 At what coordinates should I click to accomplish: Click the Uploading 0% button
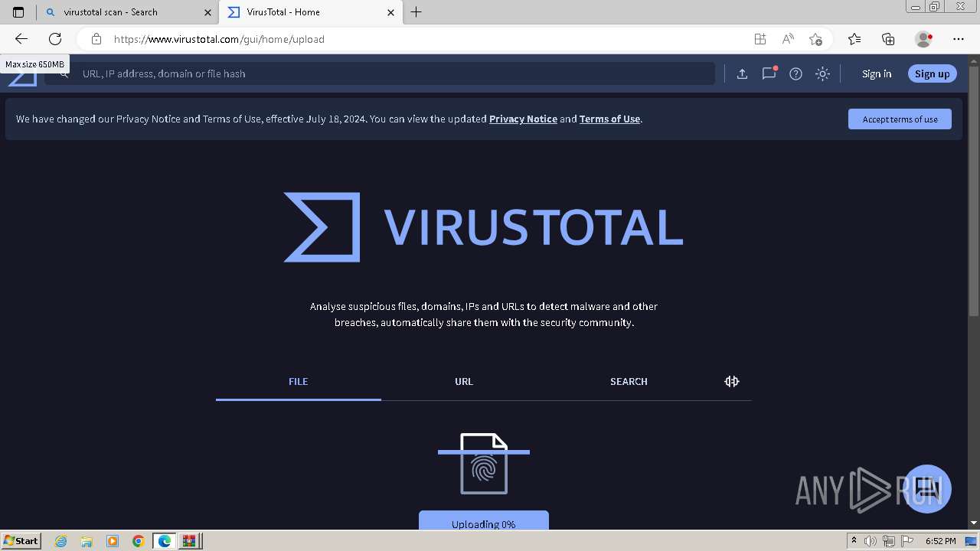484,520
